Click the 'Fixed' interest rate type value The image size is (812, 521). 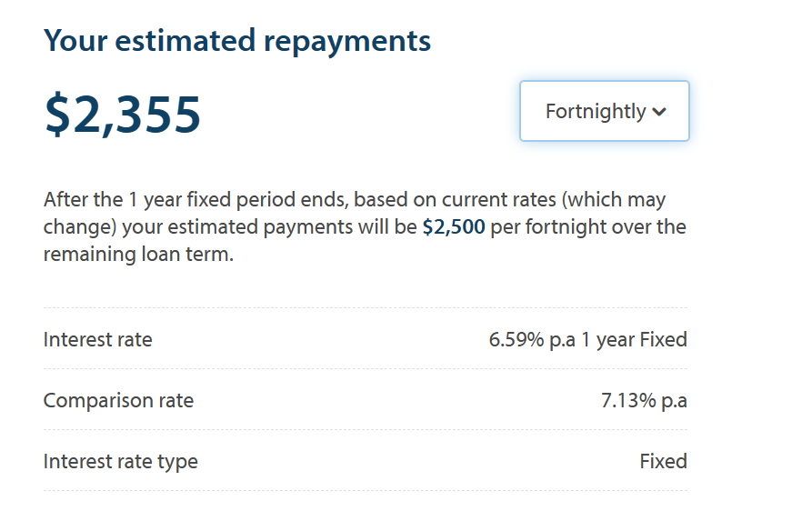point(664,461)
